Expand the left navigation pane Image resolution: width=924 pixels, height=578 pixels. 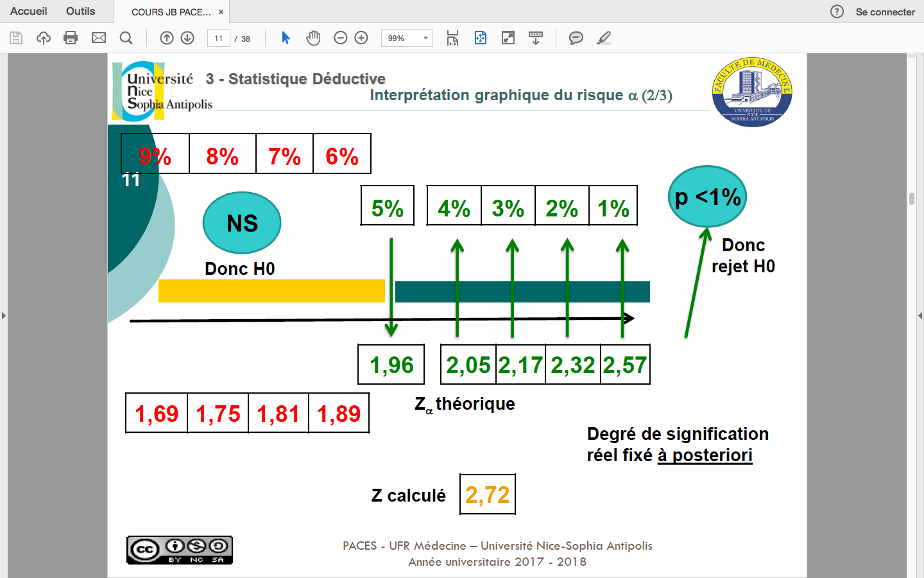4,315
